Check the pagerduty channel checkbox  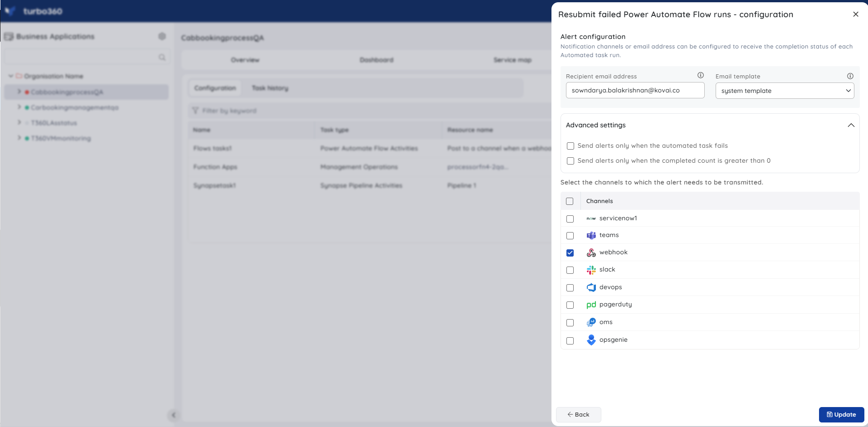(x=570, y=305)
